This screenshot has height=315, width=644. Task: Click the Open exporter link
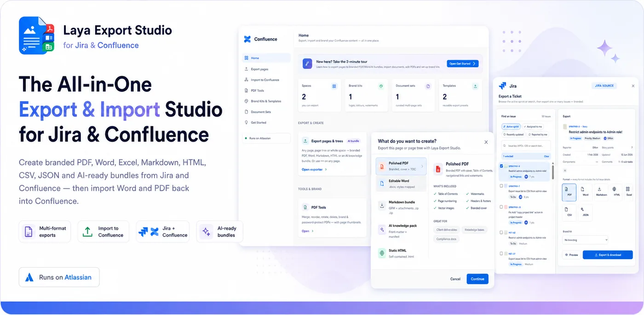(314, 170)
